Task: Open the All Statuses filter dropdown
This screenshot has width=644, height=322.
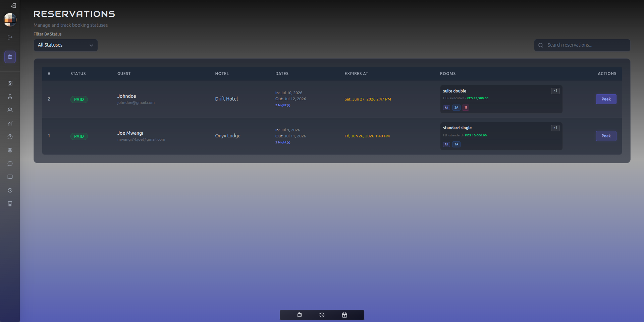Action: 66,45
